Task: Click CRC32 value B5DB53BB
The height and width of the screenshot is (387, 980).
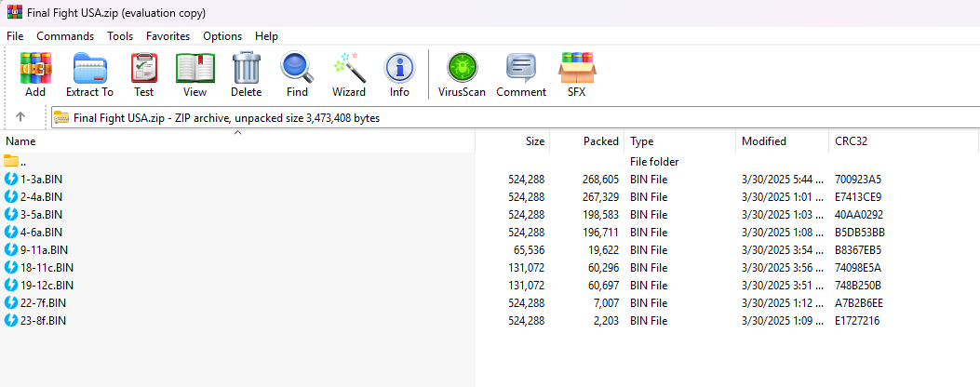Action: (x=860, y=232)
